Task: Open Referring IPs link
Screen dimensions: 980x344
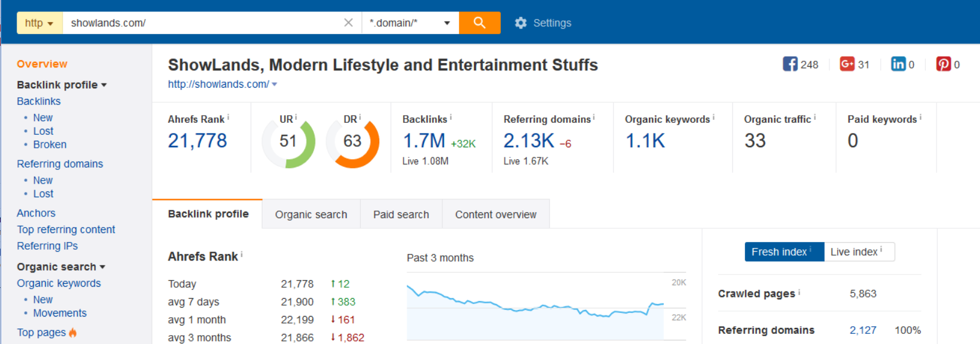Action: pyautogui.click(x=47, y=246)
